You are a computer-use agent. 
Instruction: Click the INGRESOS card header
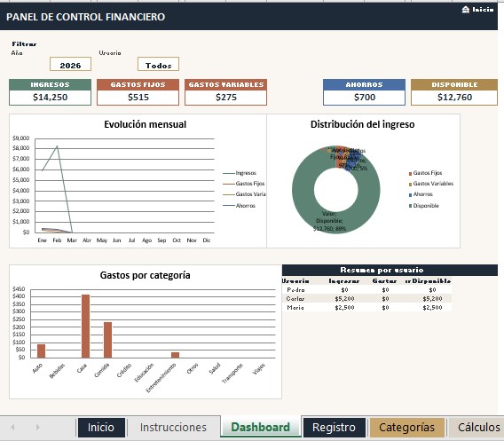(51, 84)
